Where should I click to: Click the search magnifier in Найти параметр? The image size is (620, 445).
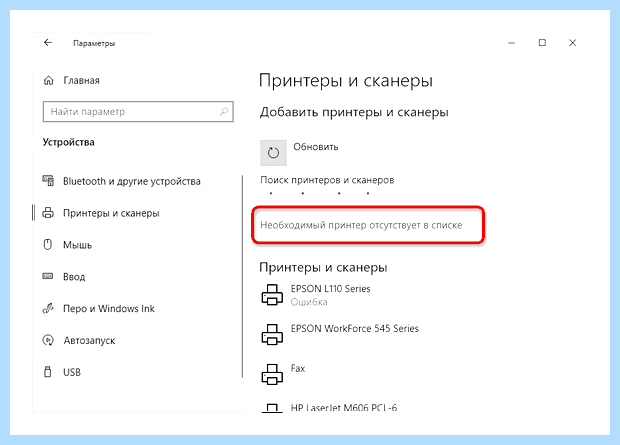(x=224, y=112)
